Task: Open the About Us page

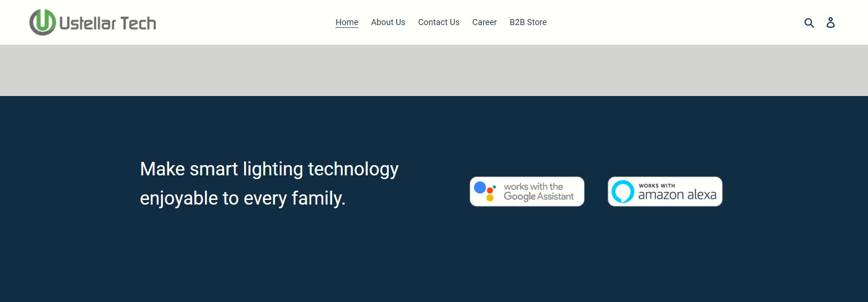Action: pos(388,22)
